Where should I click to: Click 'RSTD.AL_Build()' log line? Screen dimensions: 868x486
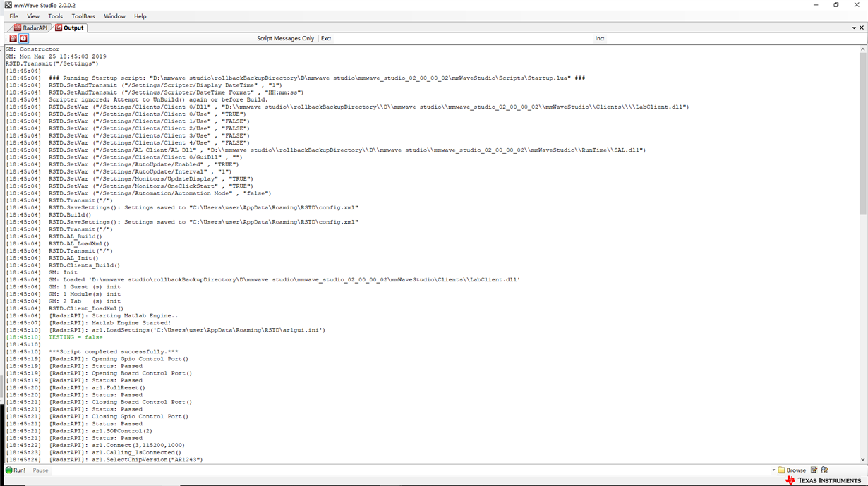click(x=54, y=236)
